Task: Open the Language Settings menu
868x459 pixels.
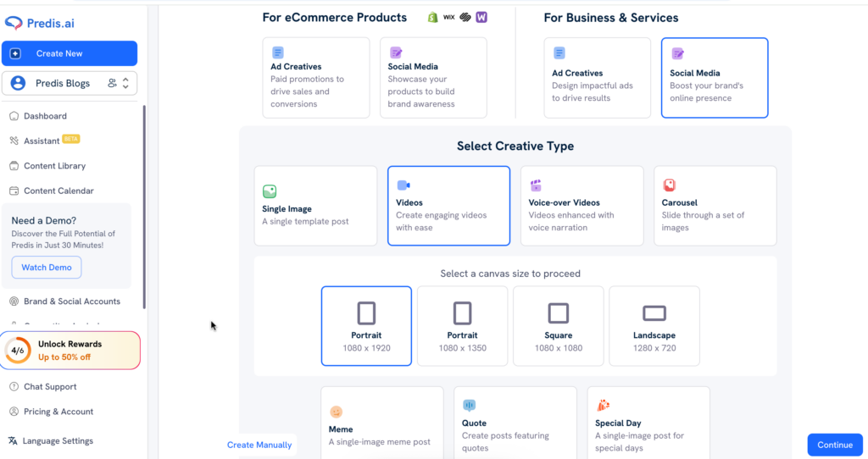Action: click(x=58, y=441)
